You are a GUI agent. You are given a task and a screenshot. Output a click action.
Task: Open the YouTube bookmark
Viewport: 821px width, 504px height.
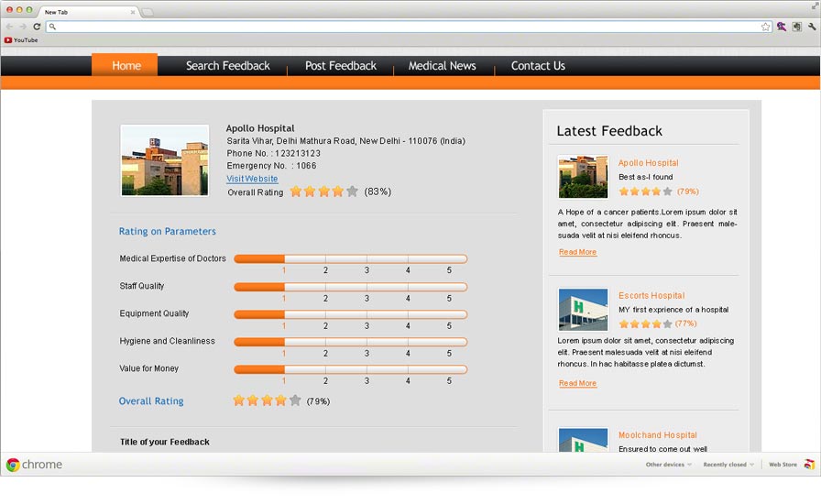[x=21, y=40]
